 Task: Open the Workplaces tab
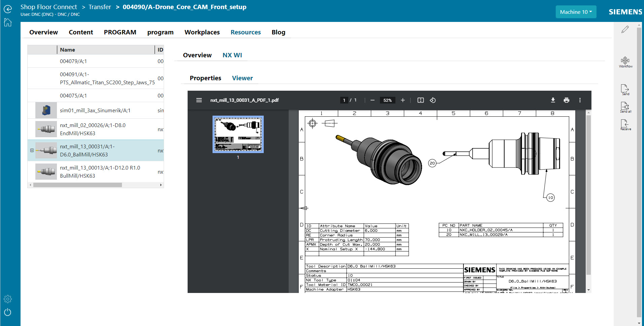point(202,32)
